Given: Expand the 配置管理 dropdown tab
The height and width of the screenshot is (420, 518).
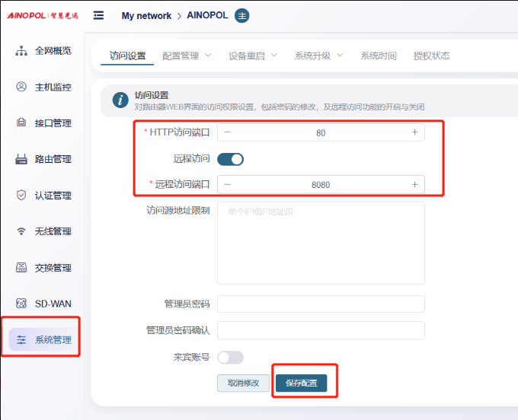Looking at the screenshot, I should coord(187,56).
